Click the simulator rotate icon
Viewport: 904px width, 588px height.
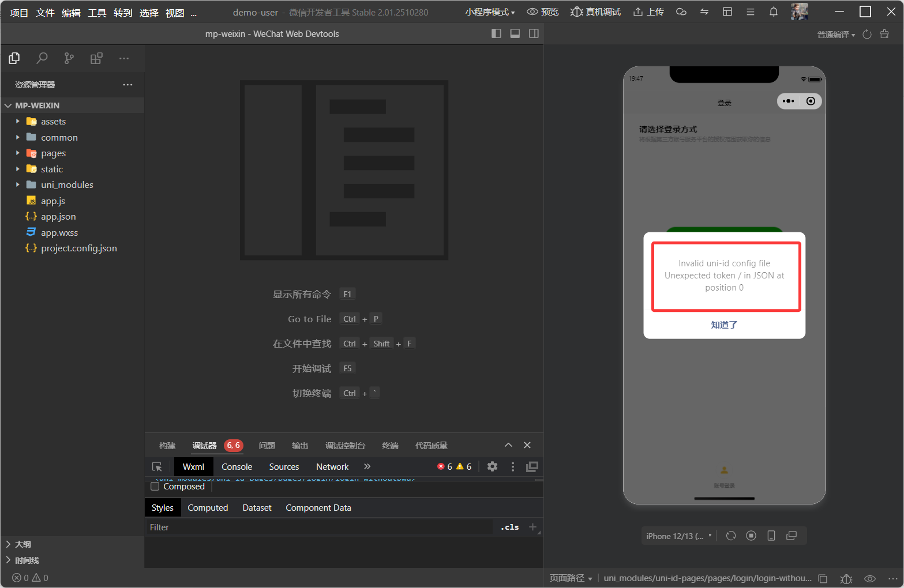click(731, 536)
